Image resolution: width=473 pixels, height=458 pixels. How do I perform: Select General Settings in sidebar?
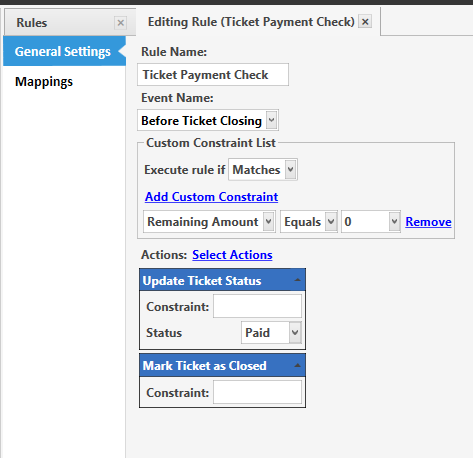(x=63, y=52)
